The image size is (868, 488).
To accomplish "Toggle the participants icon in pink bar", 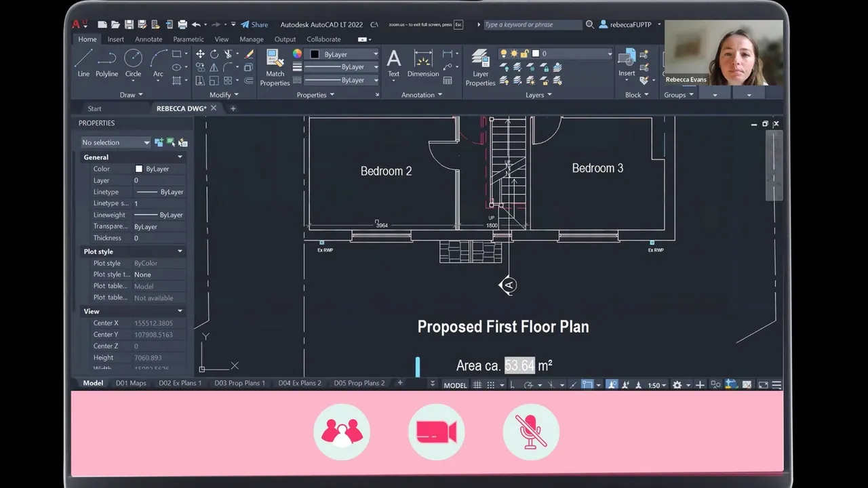I will coord(342,432).
